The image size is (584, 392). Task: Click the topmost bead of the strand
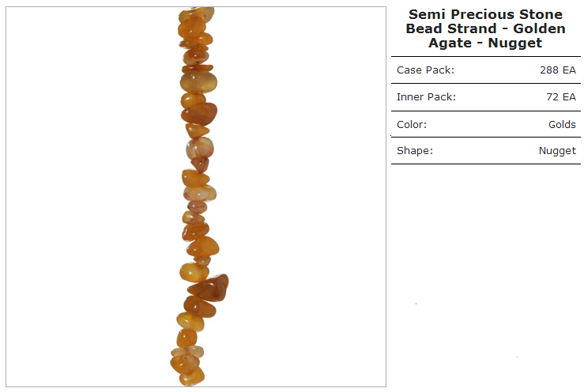pos(196,14)
